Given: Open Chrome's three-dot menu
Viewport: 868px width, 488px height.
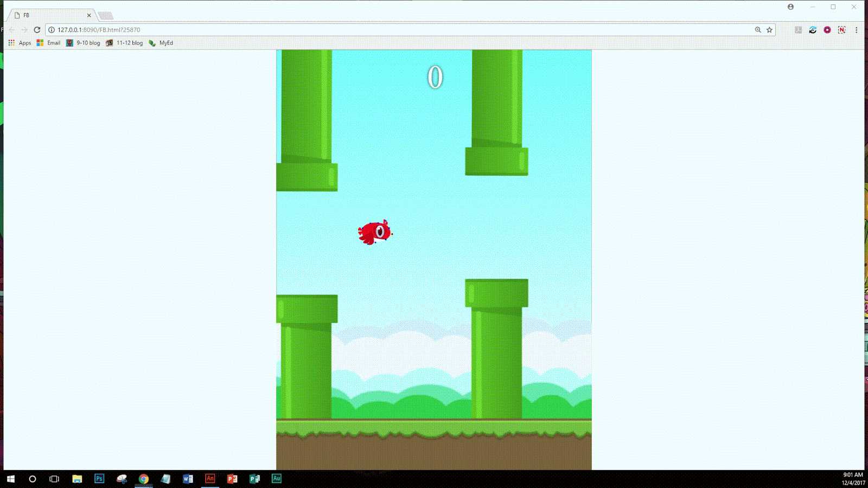Looking at the screenshot, I should 857,30.
